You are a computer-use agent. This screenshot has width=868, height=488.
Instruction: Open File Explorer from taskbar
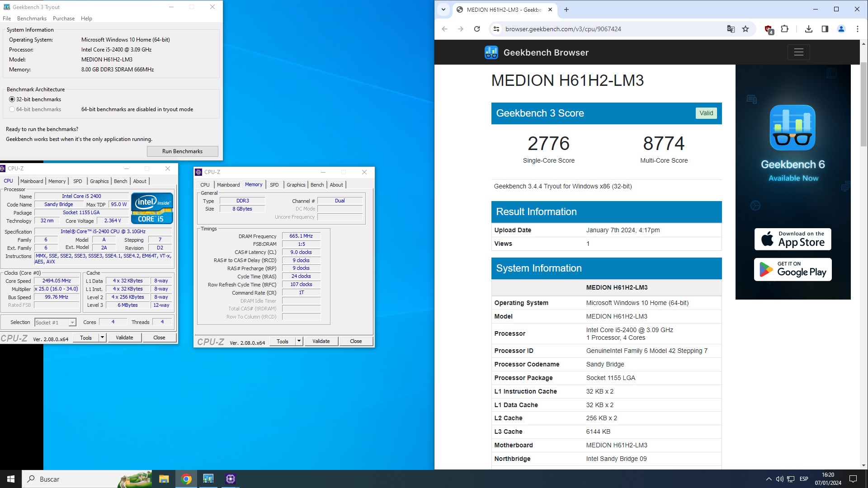point(164,479)
